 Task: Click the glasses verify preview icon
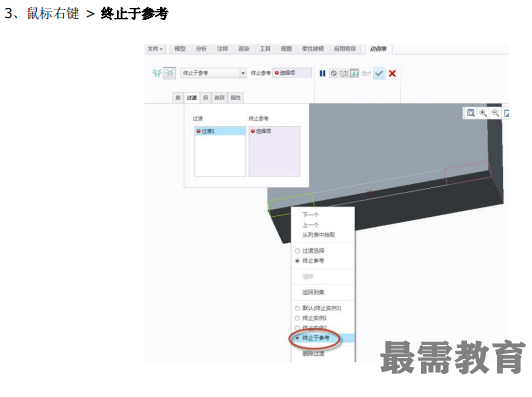(x=366, y=73)
